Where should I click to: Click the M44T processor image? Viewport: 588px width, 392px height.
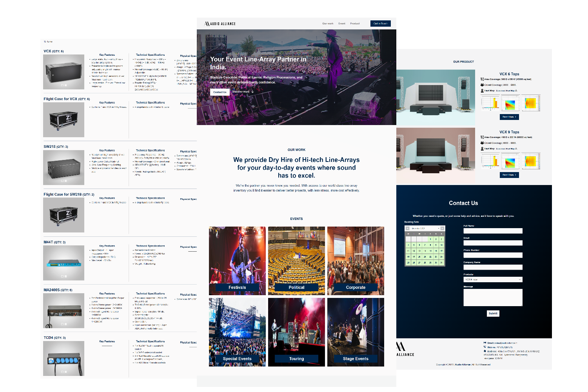click(64, 263)
